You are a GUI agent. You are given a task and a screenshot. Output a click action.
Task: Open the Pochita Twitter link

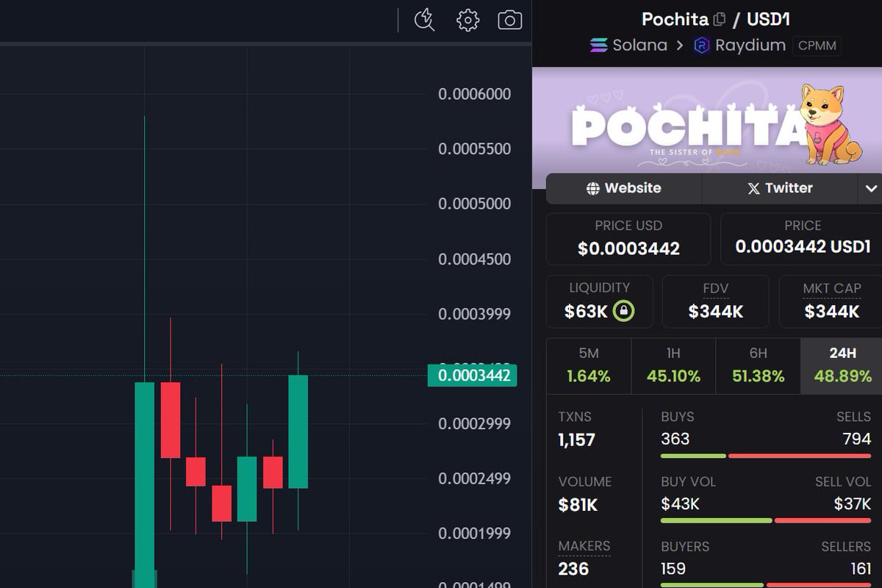click(x=780, y=188)
